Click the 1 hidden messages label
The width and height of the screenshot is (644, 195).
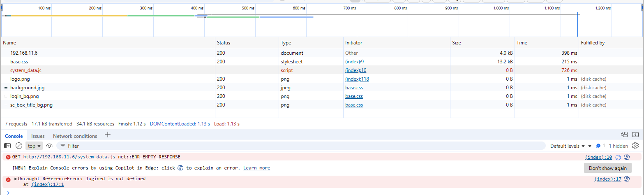coord(618,146)
